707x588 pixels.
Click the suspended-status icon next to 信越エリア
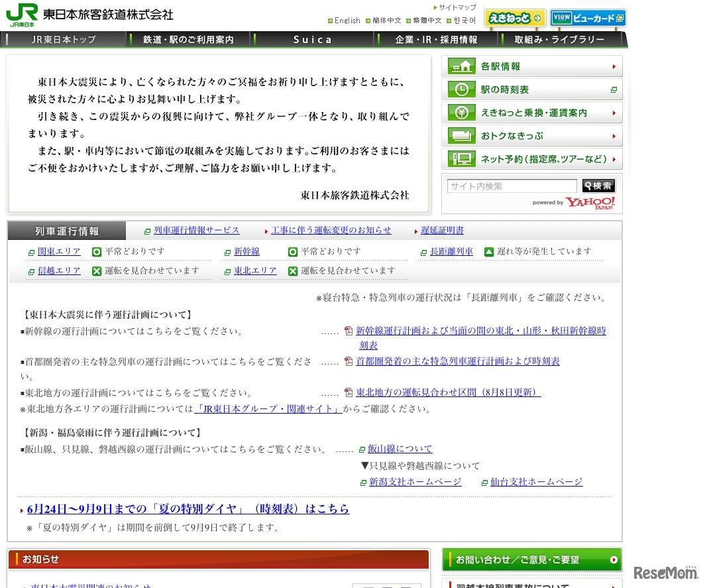pyautogui.click(x=97, y=270)
